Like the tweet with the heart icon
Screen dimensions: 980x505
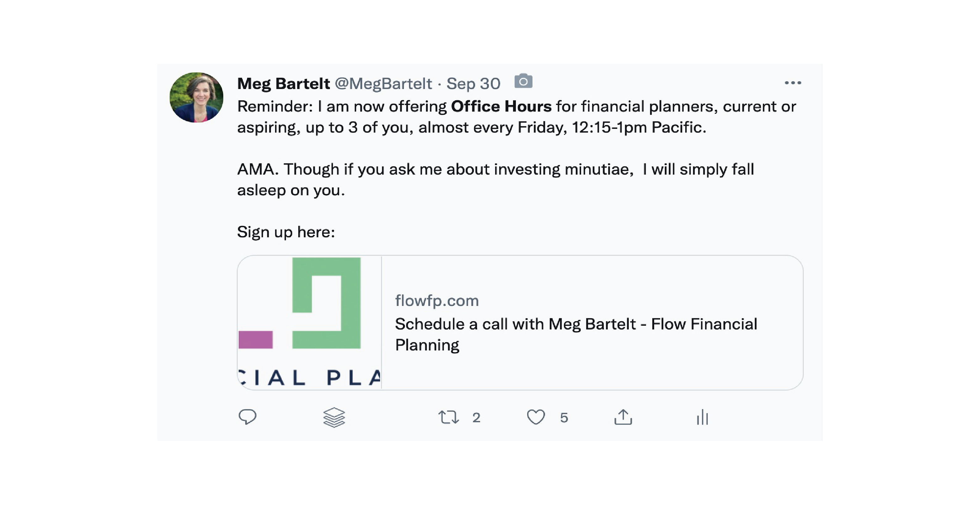point(536,417)
